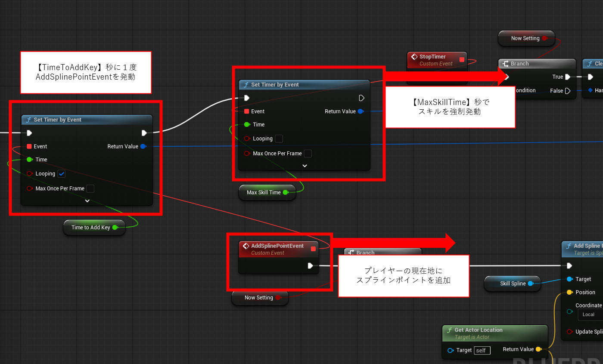Viewport: 603px width, 364px height.
Task: Click the yellow Return Value pin of Get Actor Location
Action: [x=538, y=349]
